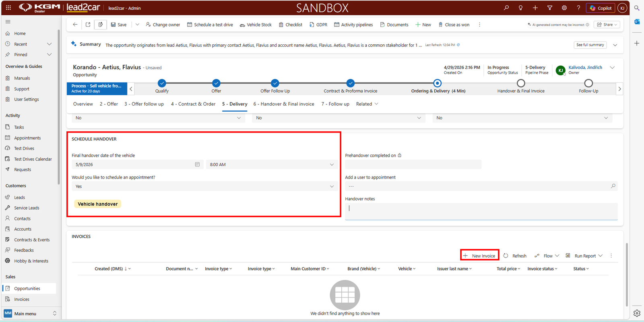The height and width of the screenshot is (322, 644).
Task: Expand the Pinned section in sidebar
Action: 49,54
